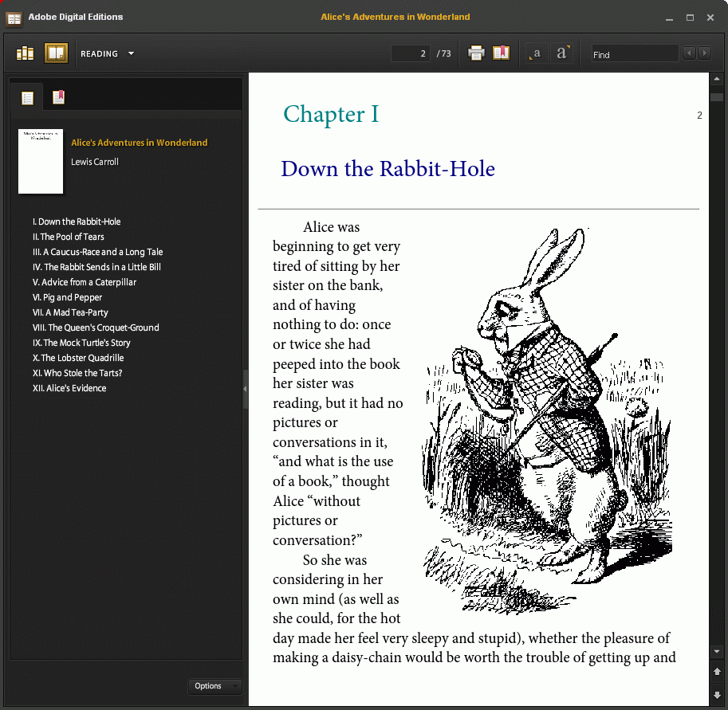Go to XII. Alice's Evidence
The image size is (728, 710).
point(69,388)
